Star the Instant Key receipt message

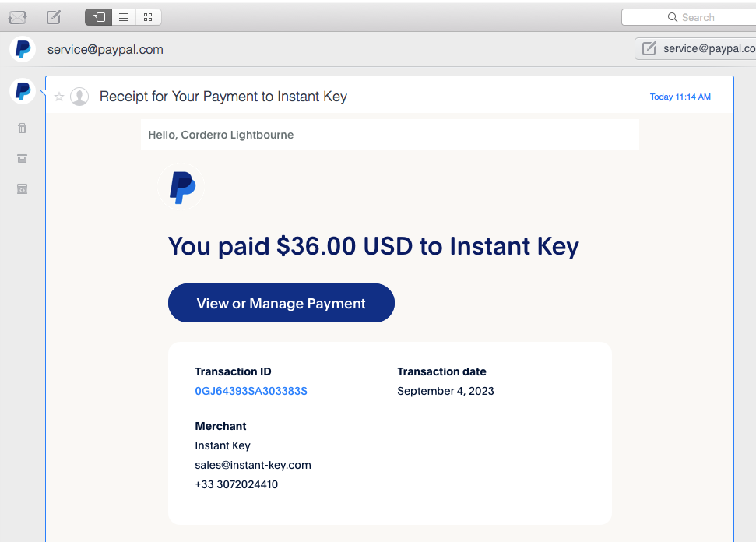click(x=59, y=97)
